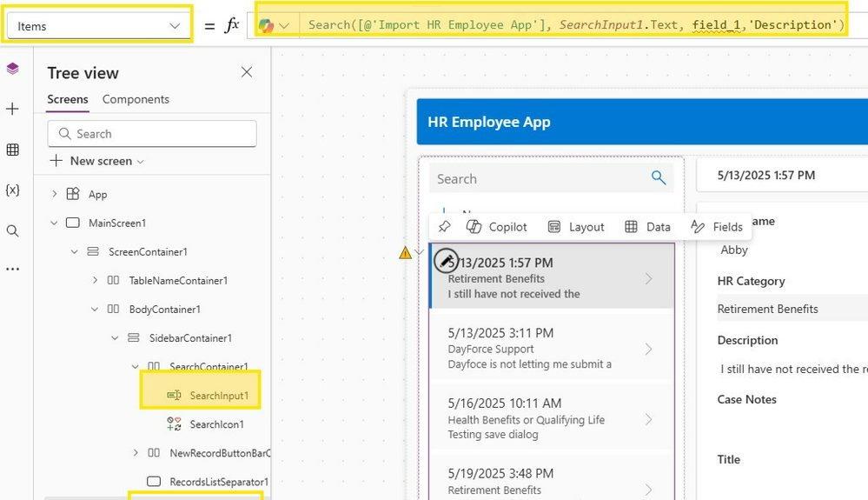Click the Tree view Search box
Screen dimensions: 868x500
pos(152,134)
